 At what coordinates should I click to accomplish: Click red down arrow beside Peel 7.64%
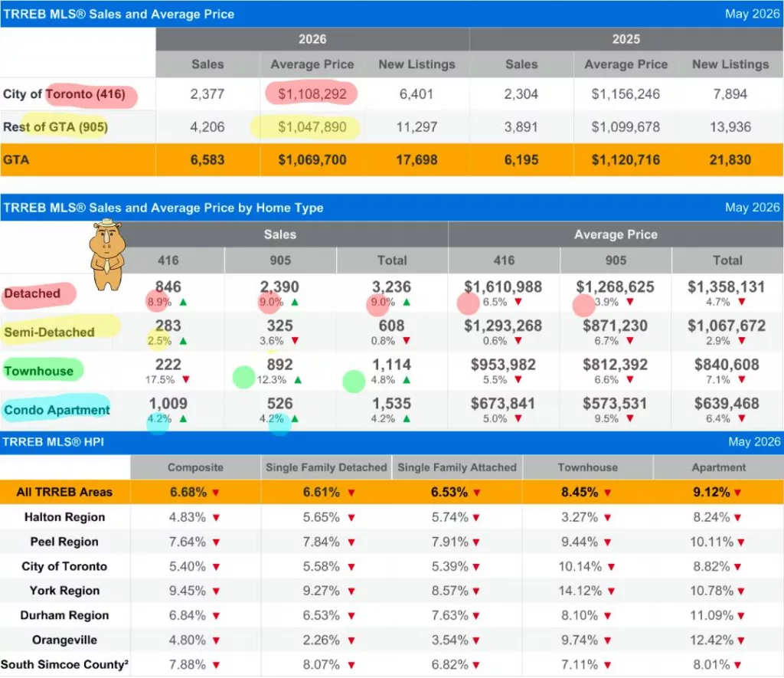pyautogui.click(x=216, y=542)
